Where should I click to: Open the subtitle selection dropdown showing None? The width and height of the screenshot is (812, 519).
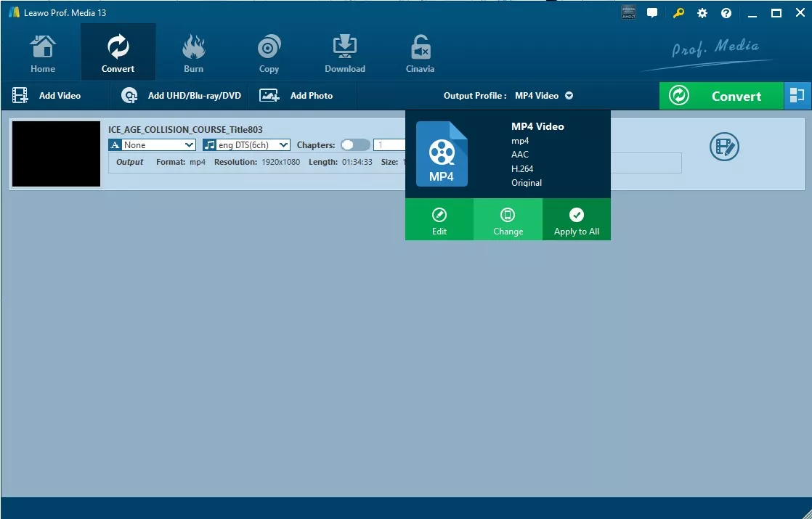[x=151, y=144]
